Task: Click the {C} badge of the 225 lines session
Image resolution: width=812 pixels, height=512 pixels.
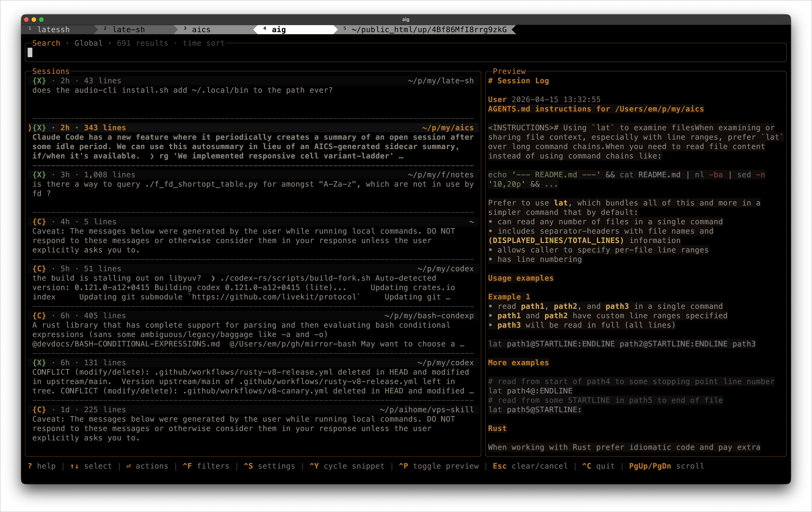Action: pyautogui.click(x=39, y=409)
